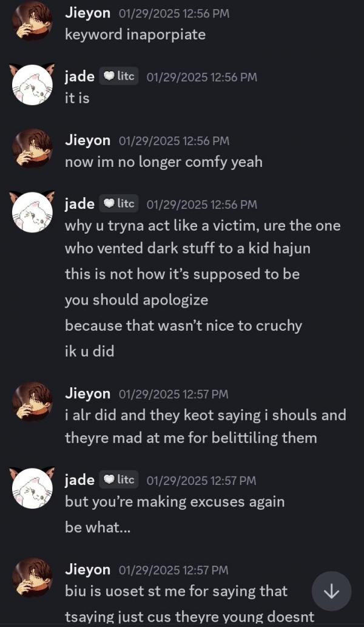
Task: Open Jieyon's avatar beside 'keyword inaporpiate'
Action: [x=32, y=21]
